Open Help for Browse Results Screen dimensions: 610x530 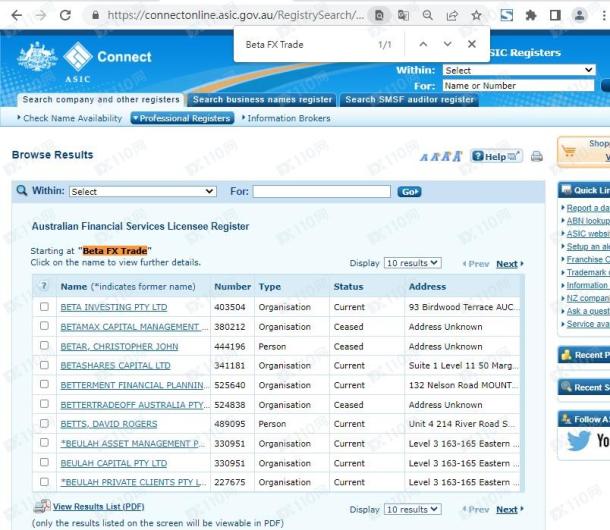[496, 156]
